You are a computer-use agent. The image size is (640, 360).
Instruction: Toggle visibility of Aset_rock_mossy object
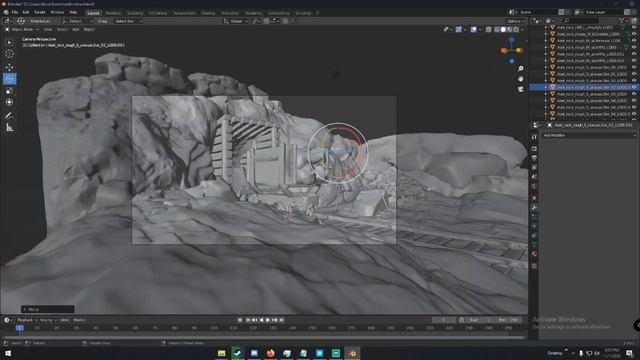pyautogui.click(x=634, y=34)
